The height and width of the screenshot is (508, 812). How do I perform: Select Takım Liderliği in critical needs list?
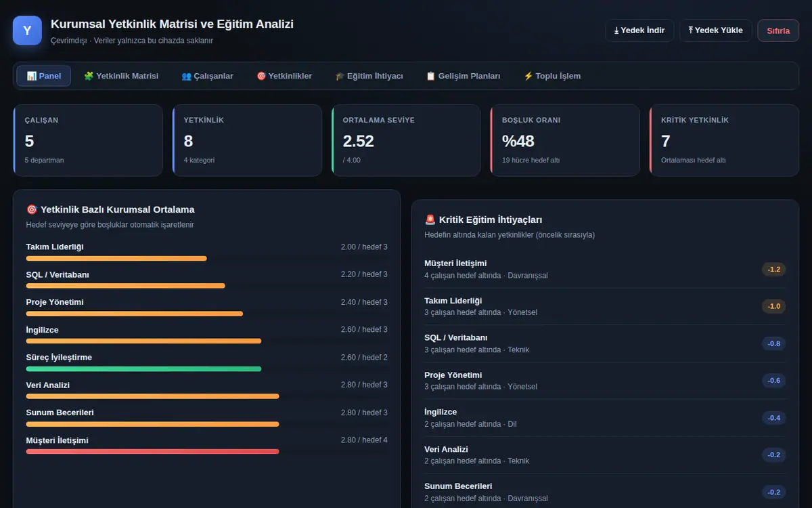point(605,306)
